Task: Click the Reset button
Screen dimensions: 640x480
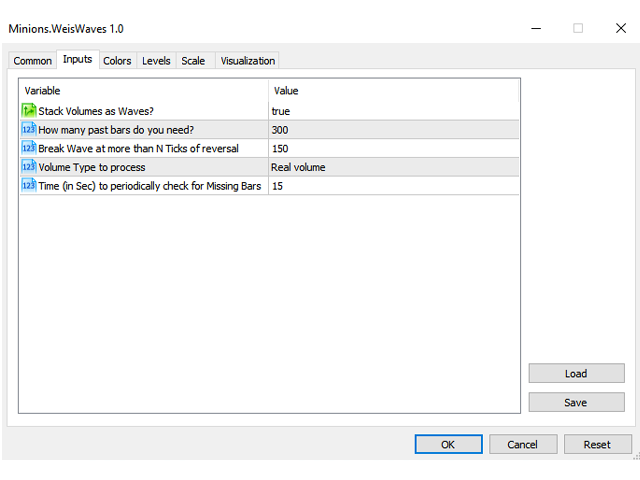Action: (x=598, y=444)
